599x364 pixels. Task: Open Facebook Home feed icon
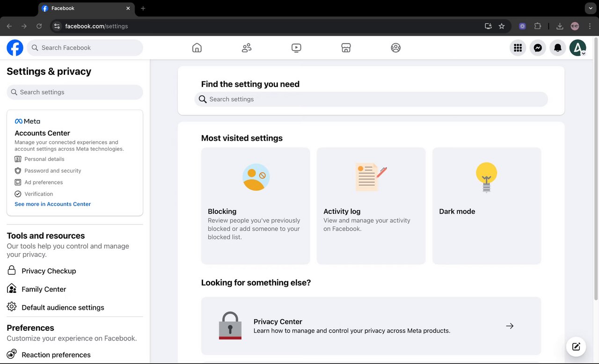pos(197,48)
